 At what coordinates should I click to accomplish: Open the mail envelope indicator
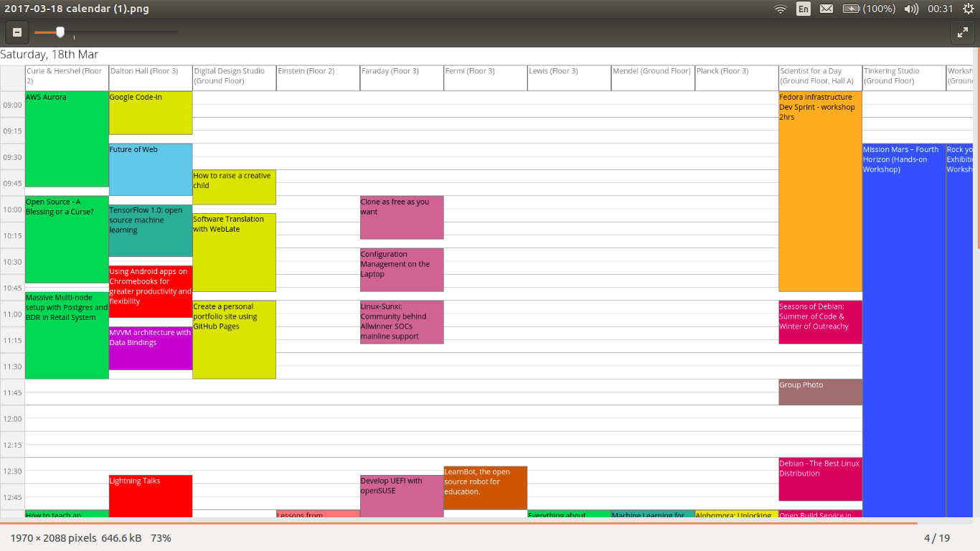[826, 9]
